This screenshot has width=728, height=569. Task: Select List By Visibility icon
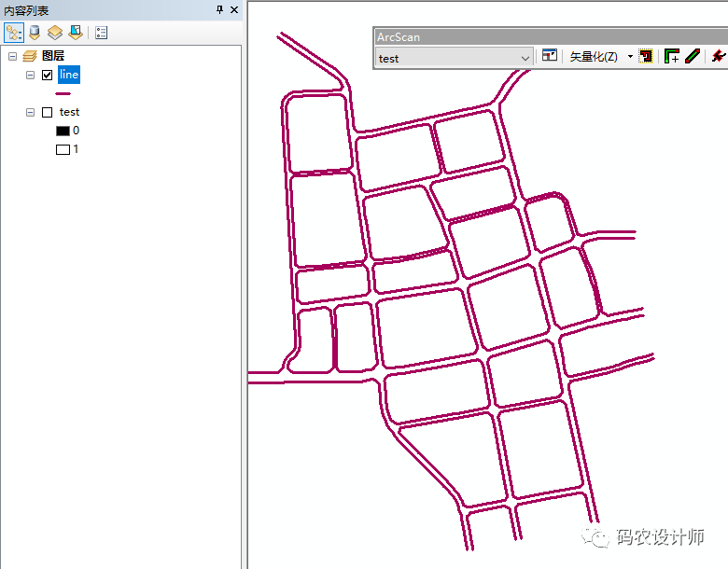(55, 33)
